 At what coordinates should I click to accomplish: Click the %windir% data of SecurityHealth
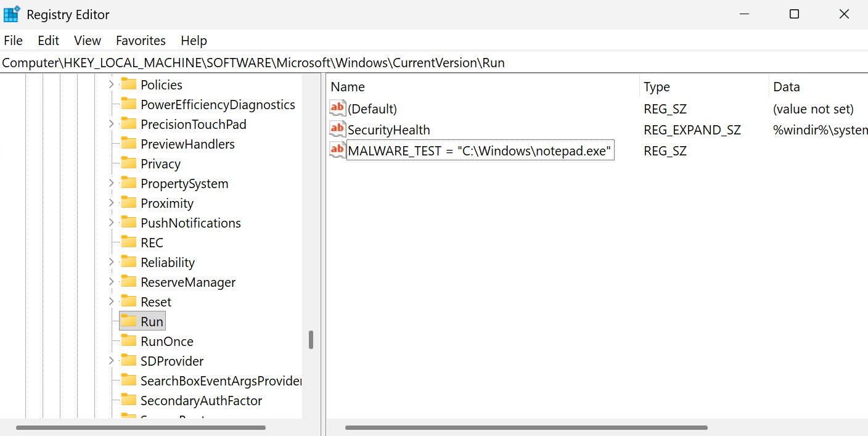coord(821,130)
